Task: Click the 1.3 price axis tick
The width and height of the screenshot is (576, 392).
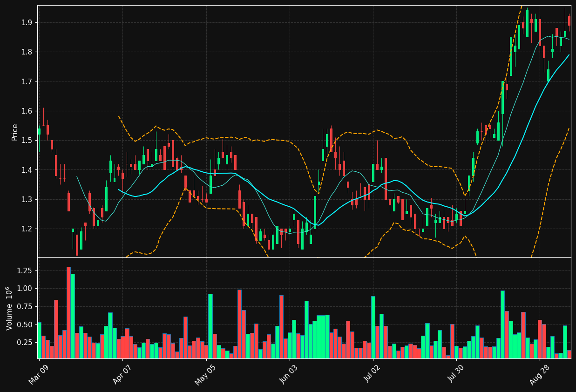Action: coord(27,199)
